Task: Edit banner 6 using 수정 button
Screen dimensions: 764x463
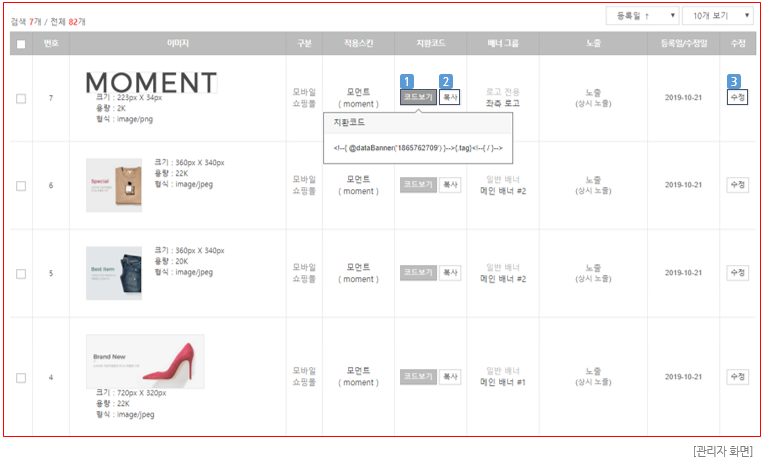Action: pos(737,185)
